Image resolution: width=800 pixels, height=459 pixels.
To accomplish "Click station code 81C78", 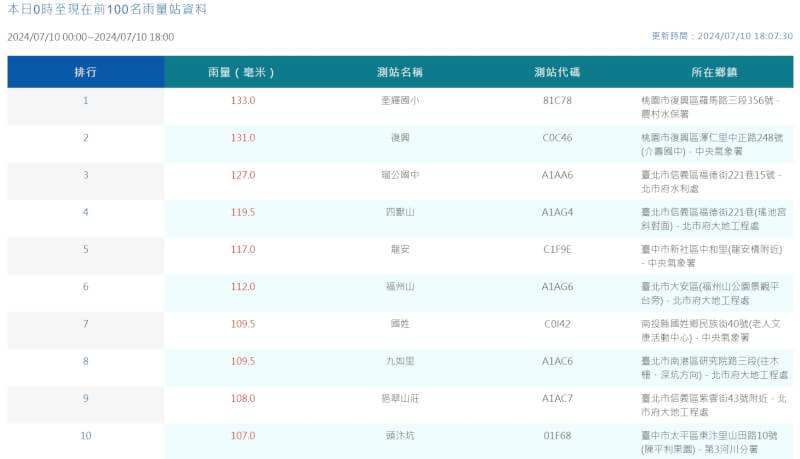I will pos(557,100).
